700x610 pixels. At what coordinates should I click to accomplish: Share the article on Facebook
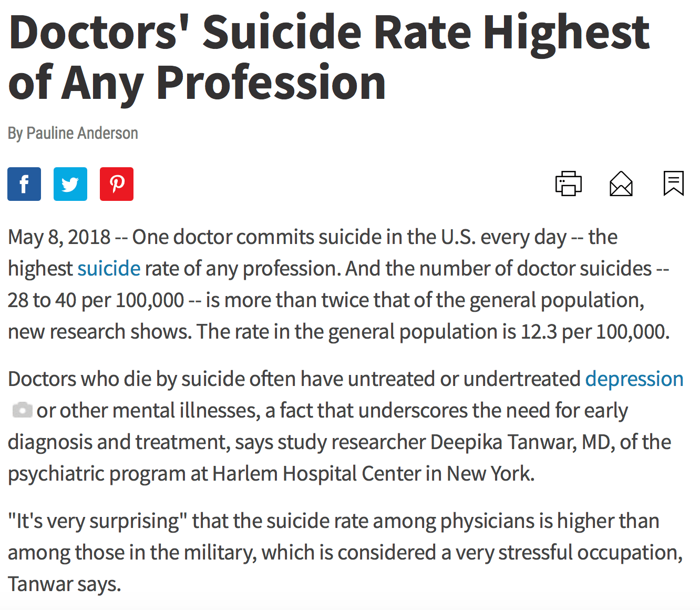(24, 184)
